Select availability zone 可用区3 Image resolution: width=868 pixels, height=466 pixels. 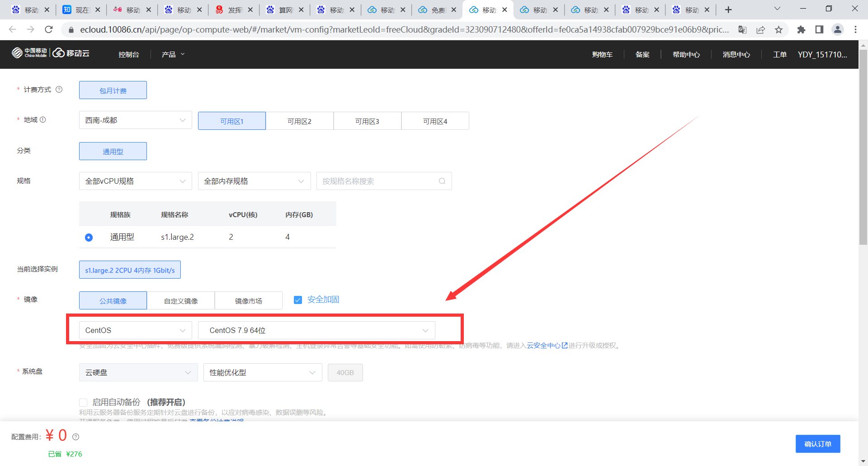click(x=368, y=121)
